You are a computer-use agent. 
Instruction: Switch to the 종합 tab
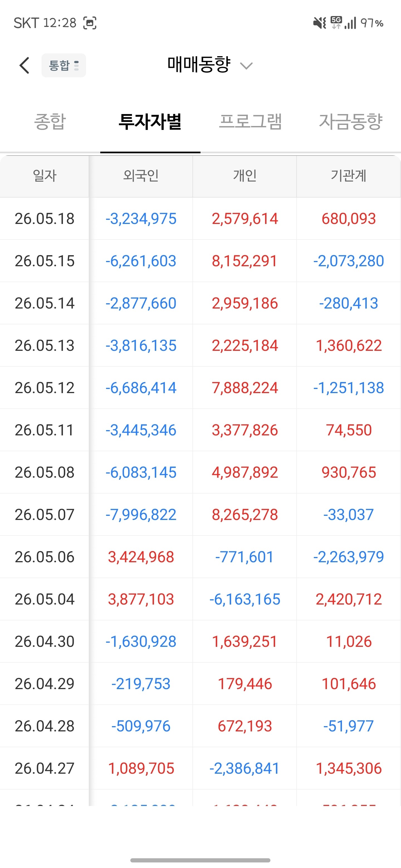pos(50,122)
